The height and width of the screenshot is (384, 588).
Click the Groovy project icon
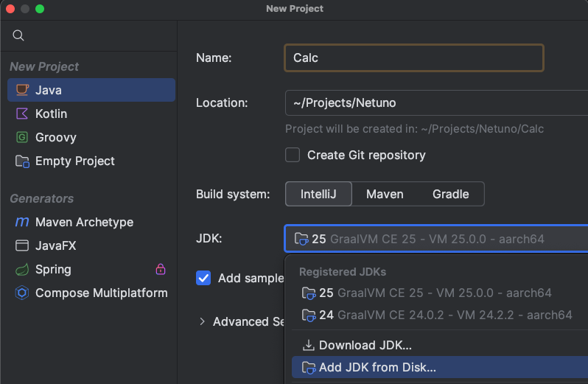point(22,137)
